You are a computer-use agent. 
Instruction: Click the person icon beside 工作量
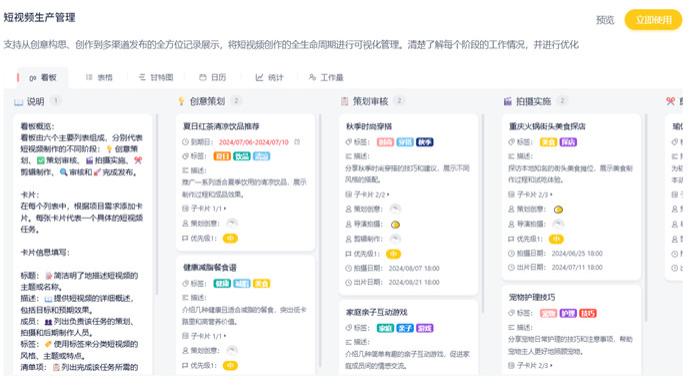point(312,77)
